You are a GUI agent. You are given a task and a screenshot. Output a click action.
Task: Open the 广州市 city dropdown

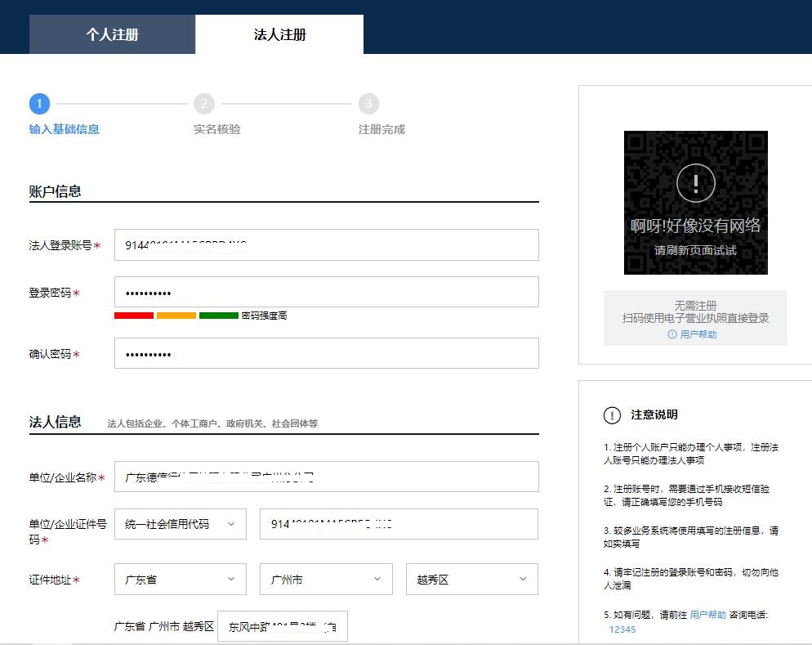coord(326,580)
